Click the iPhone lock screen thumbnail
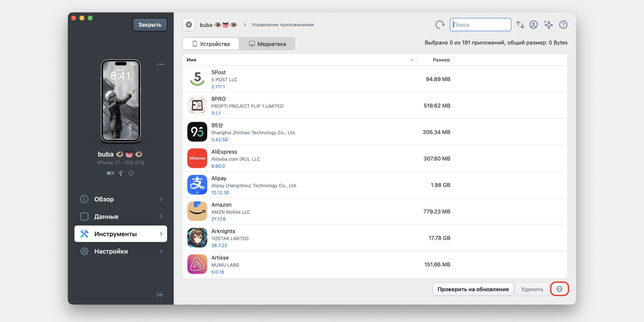 coord(121,101)
